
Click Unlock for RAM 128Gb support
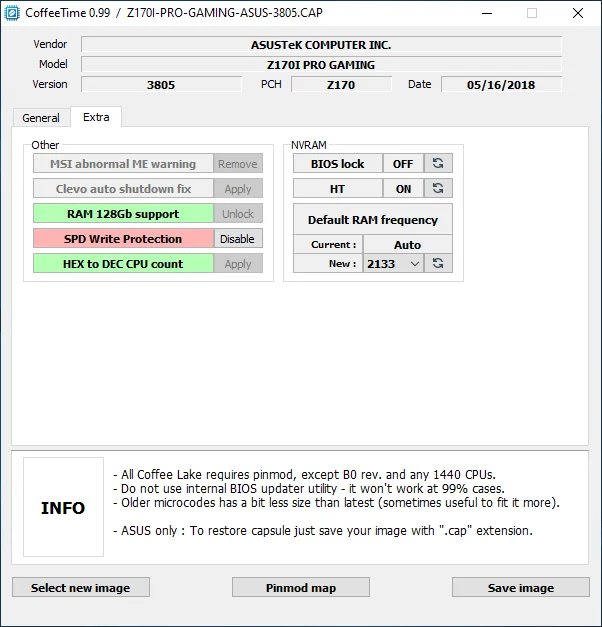pyautogui.click(x=238, y=214)
